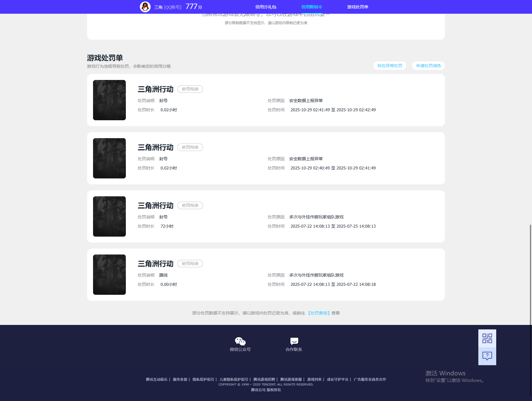Open the 广告服务及商务合作 footer link
532x401 pixels.
pyautogui.click(x=370, y=380)
